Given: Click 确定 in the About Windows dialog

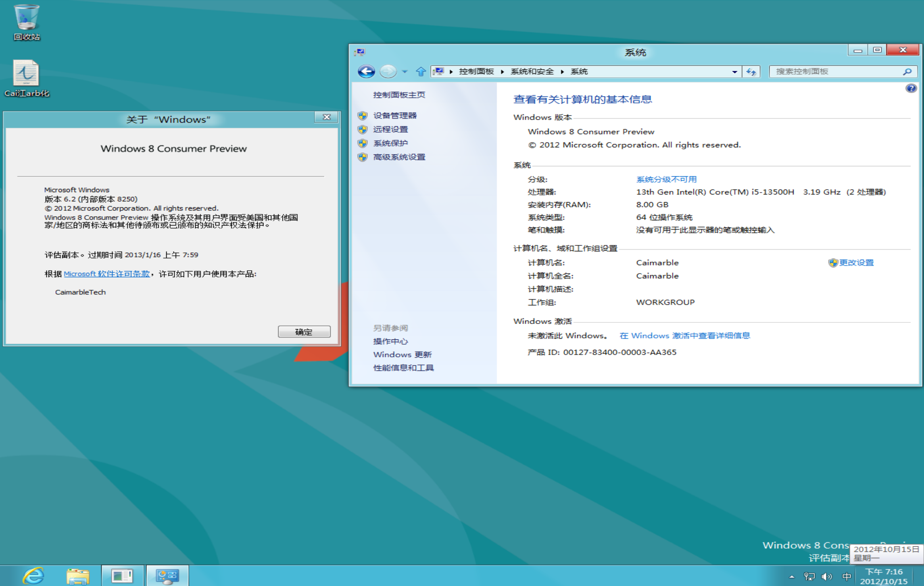Looking at the screenshot, I should click(304, 332).
